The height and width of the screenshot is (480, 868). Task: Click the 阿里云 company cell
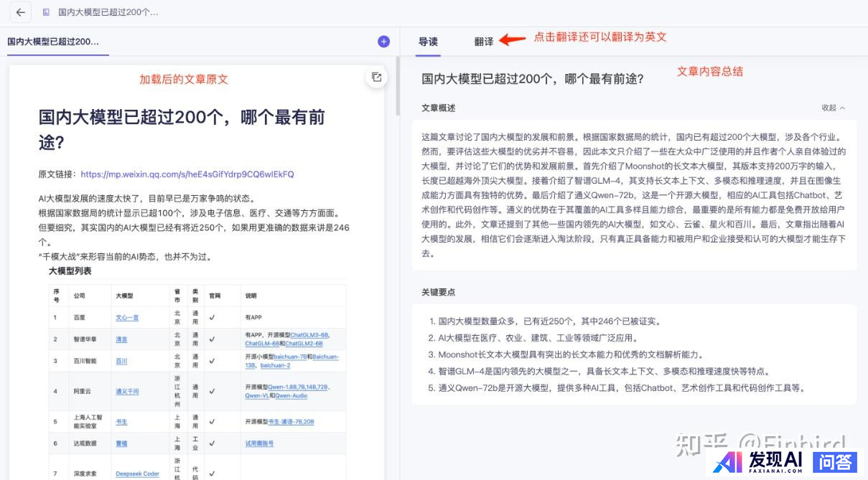coord(82,392)
